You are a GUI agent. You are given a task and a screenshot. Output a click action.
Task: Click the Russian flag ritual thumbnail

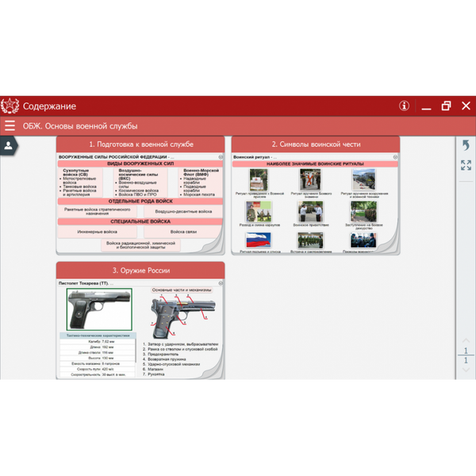(x=258, y=240)
